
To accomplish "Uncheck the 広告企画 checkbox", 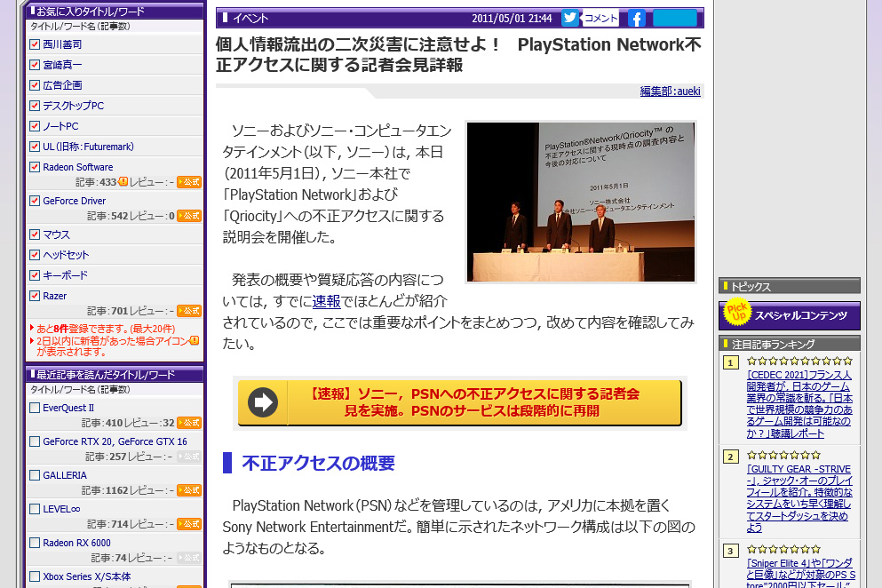I will [x=35, y=85].
